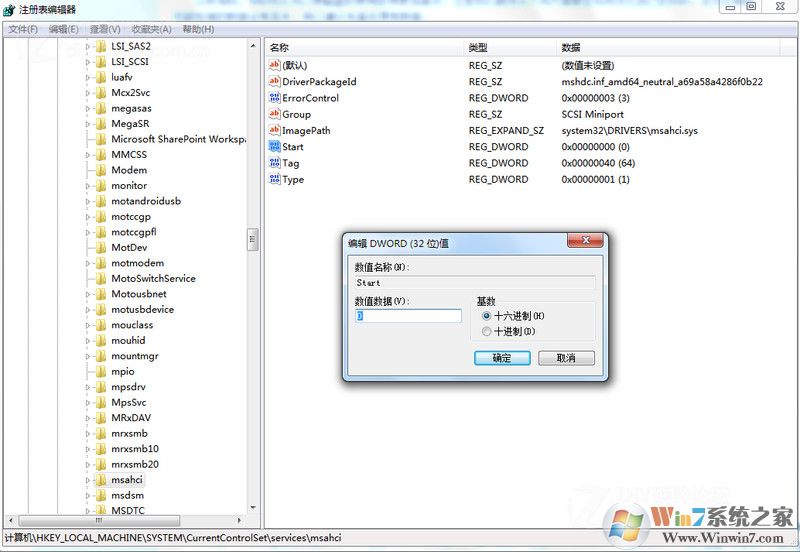Click the 确定 button in dialog
Screen dimensions: 800x552
[502, 358]
